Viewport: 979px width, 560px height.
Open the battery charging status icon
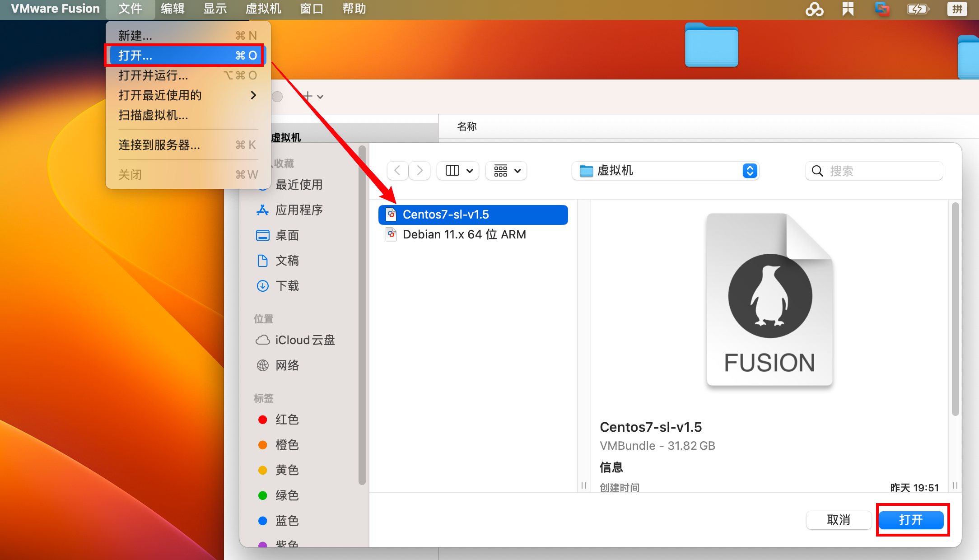click(918, 9)
